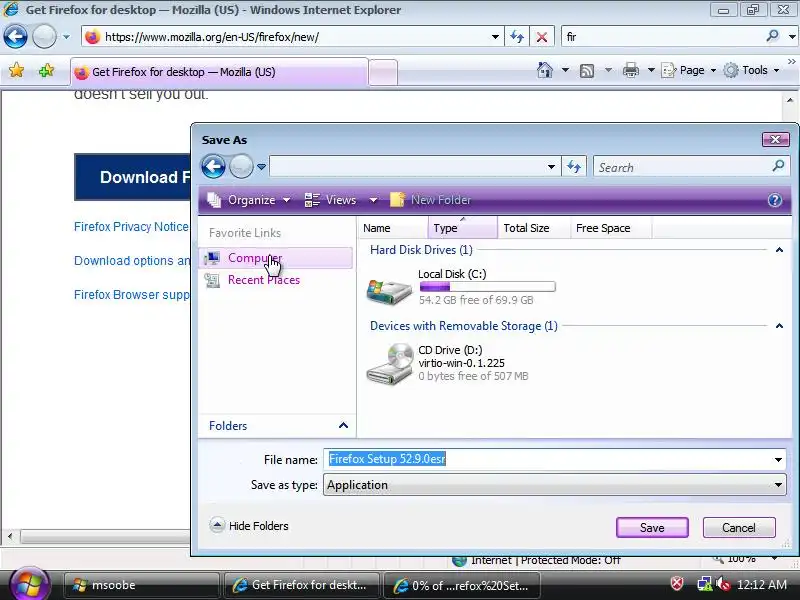Click Save As search magnifier icon

[x=778, y=166]
